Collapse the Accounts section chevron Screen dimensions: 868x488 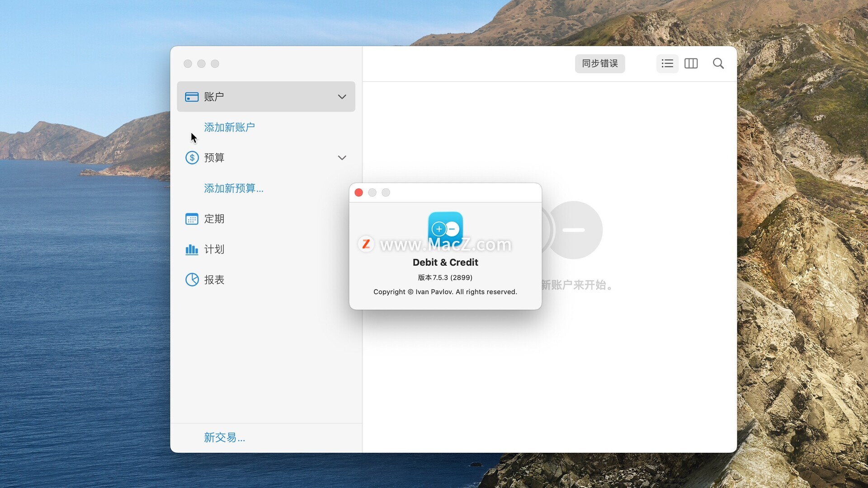(x=342, y=97)
